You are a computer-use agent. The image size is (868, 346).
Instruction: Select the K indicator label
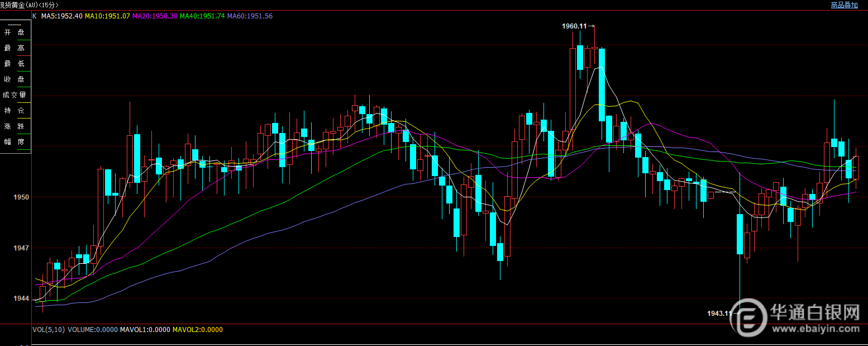[x=35, y=16]
